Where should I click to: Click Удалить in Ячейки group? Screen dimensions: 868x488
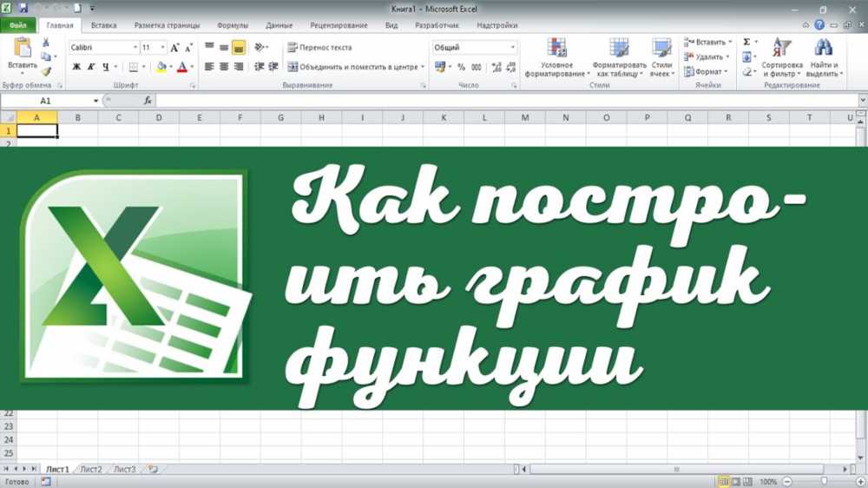coord(707,57)
